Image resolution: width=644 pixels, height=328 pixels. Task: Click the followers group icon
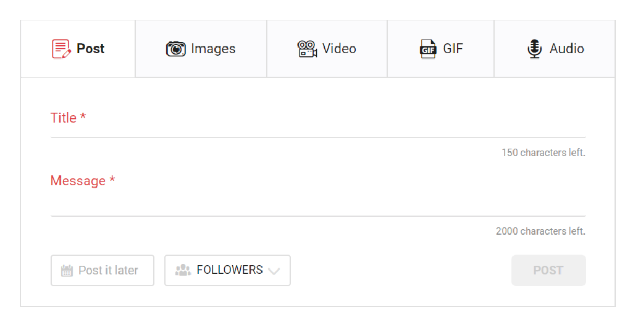tap(182, 270)
